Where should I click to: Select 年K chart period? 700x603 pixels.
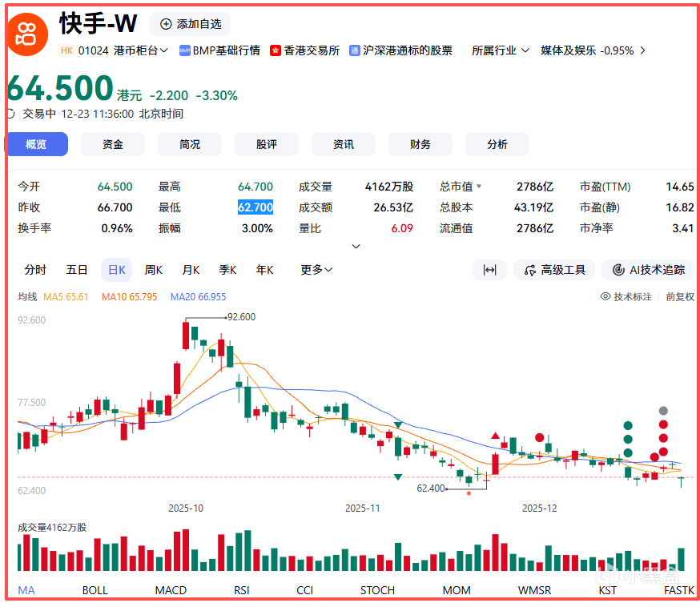pos(264,270)
